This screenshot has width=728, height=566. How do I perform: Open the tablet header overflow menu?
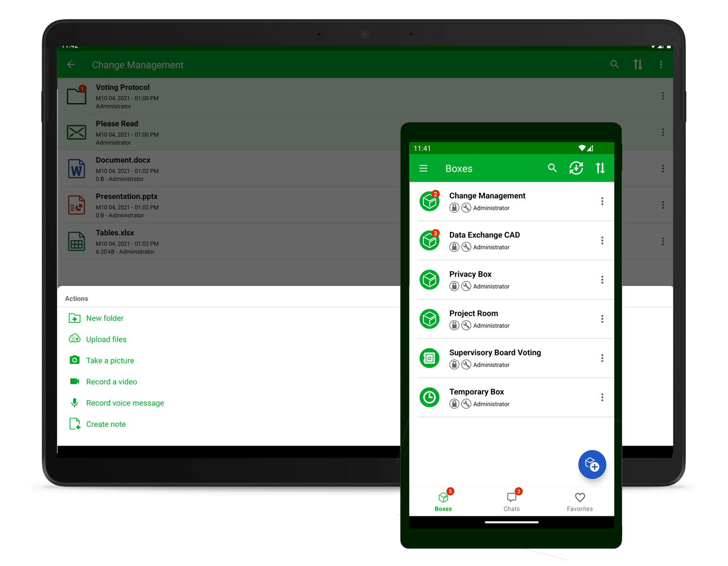click(661, 64)
